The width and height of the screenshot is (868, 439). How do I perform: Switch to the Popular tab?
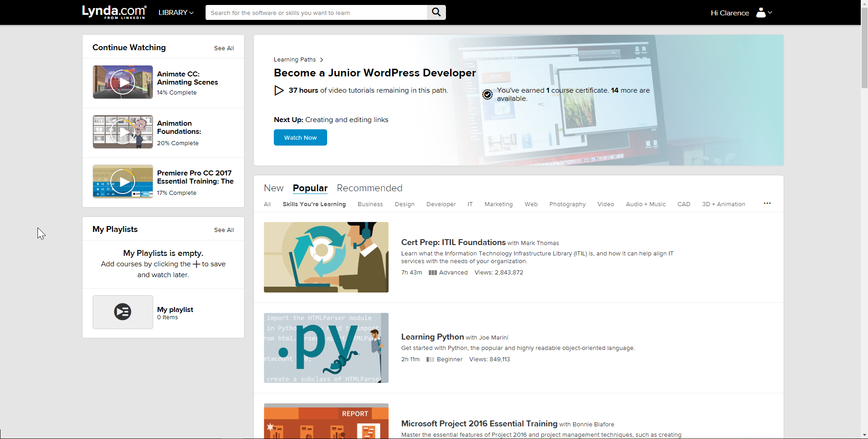click(x=310, y=188)
